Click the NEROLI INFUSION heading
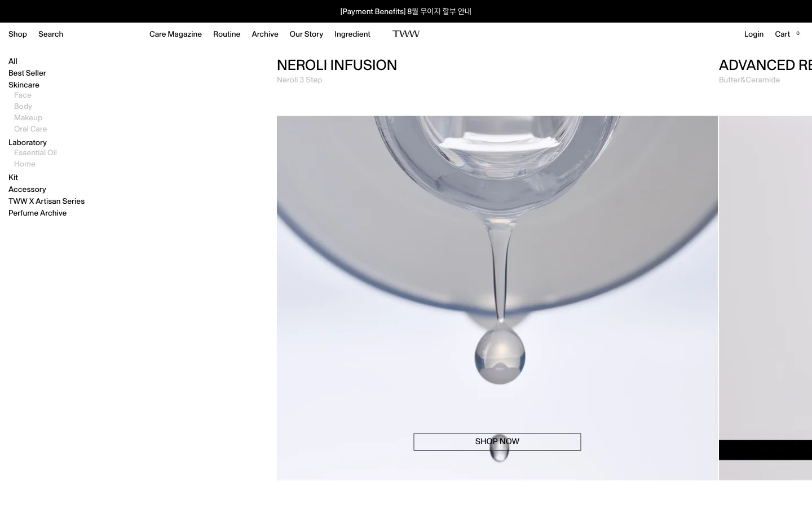Viewport: 812px width, 508px height. pyautogui.click(x=337, y=65)
